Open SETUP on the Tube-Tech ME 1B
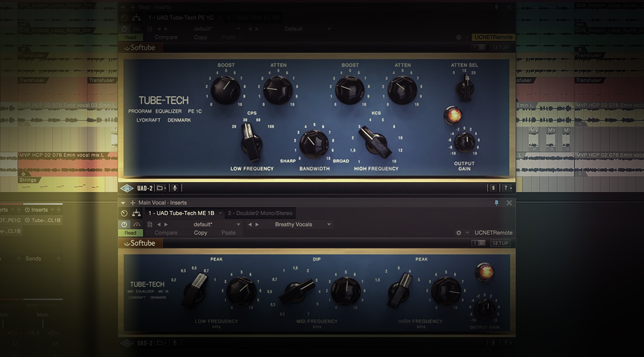 (500, 243)
